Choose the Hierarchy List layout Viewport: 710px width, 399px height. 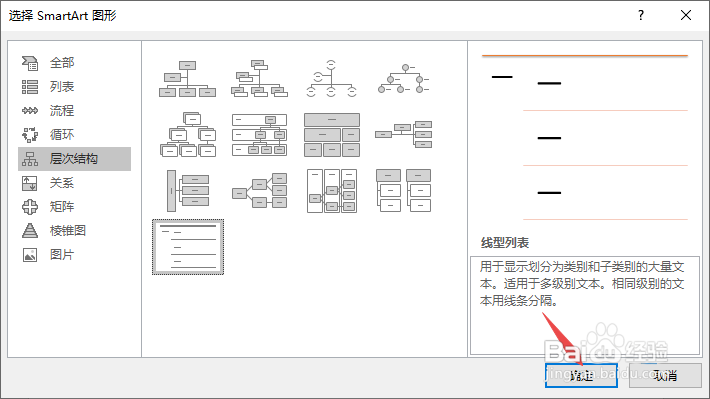[x=403, y=191]
